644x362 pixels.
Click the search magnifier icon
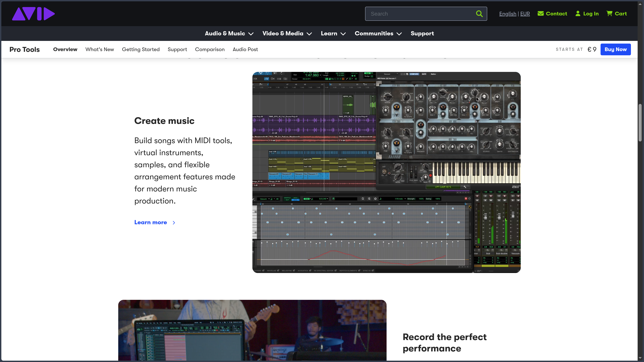pos(479,14)
